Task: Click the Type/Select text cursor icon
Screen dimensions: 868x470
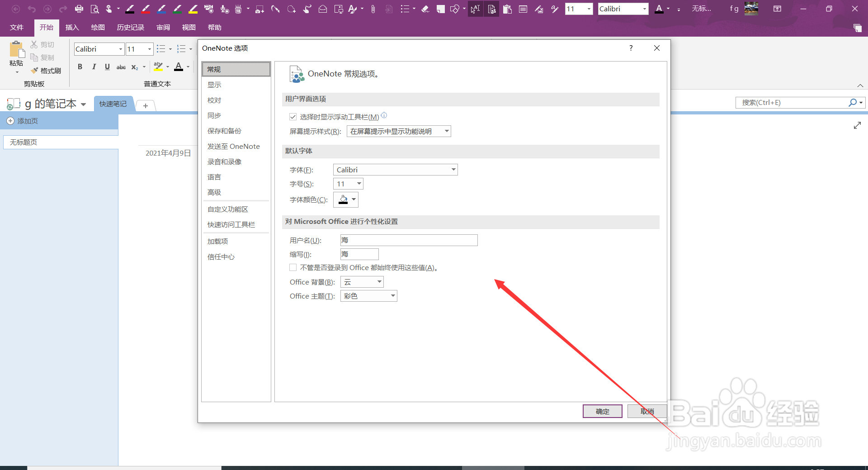Action: pos(475,9)
